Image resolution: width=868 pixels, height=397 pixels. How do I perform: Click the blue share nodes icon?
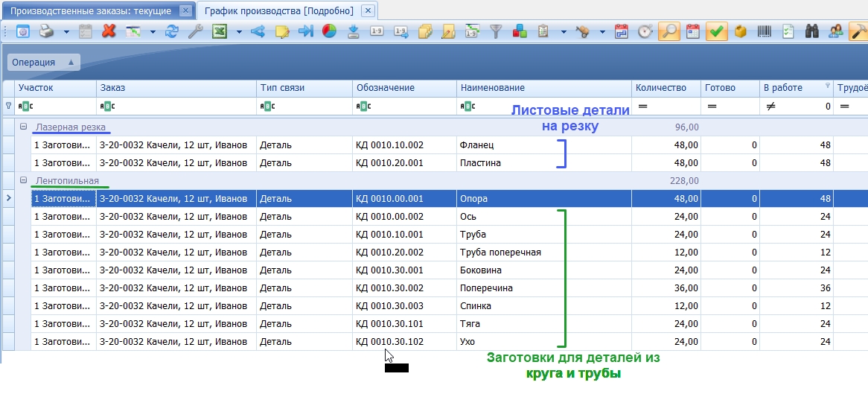[258, 32]
